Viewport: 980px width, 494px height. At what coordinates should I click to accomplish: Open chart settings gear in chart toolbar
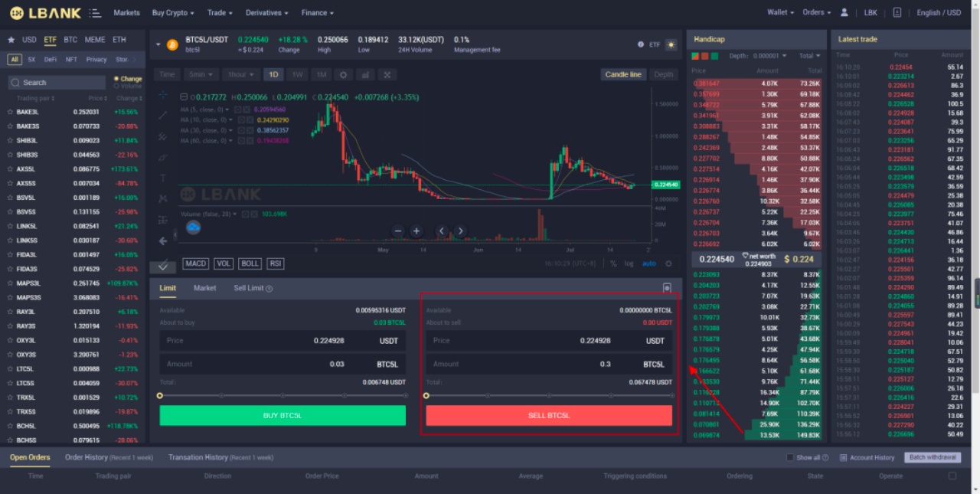(x=344, y=74)
